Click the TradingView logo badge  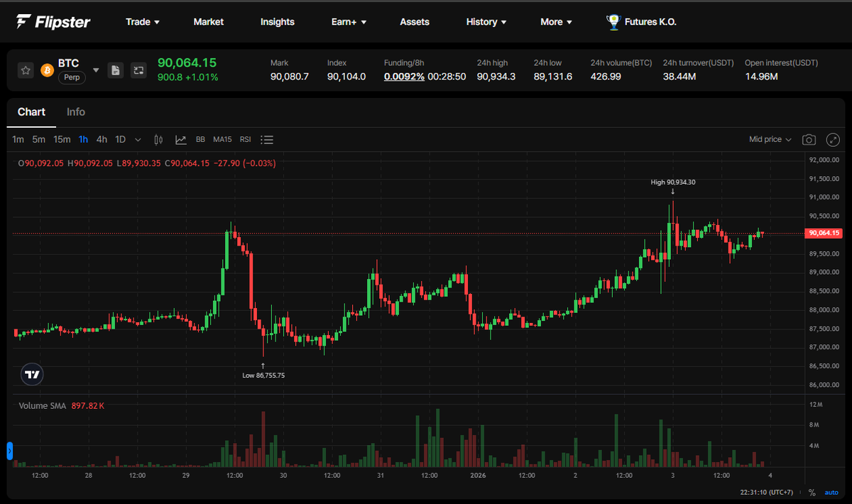click(x=32, y=374)
